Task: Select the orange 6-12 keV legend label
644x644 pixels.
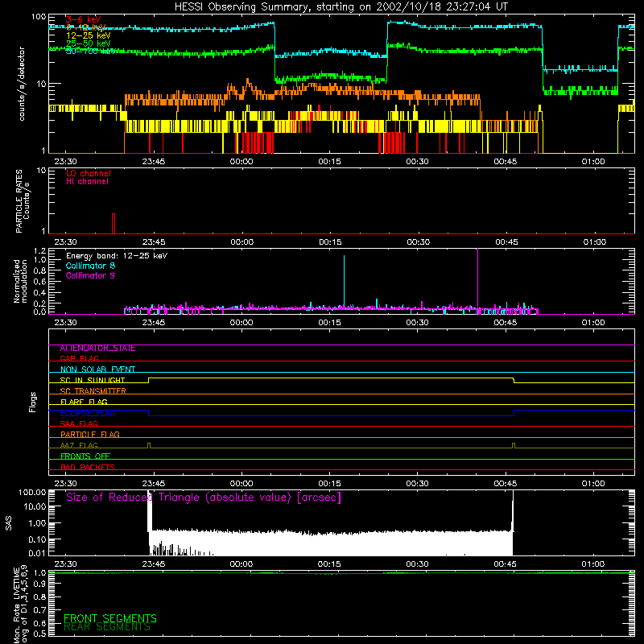Action: tap(85, 27)
